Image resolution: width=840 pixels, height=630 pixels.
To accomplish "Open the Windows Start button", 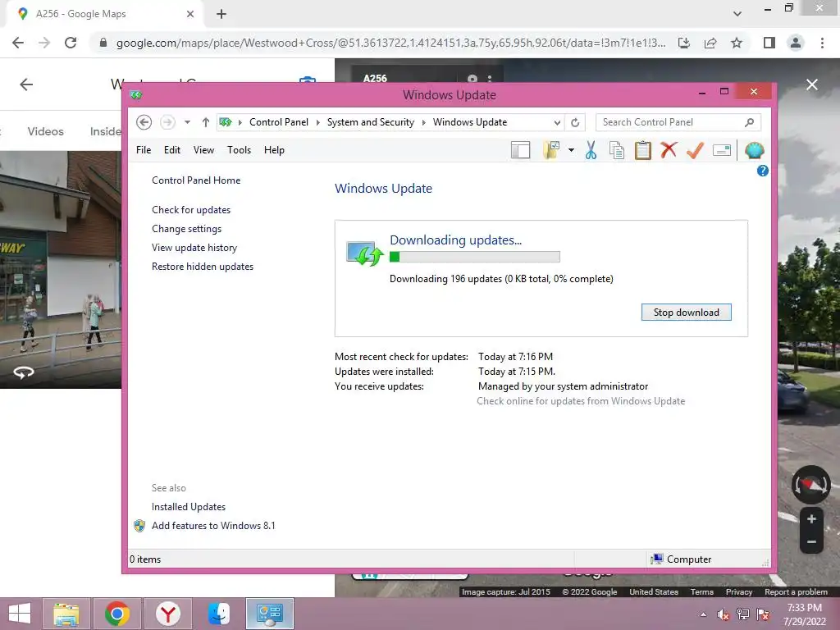I will (20, 614).
